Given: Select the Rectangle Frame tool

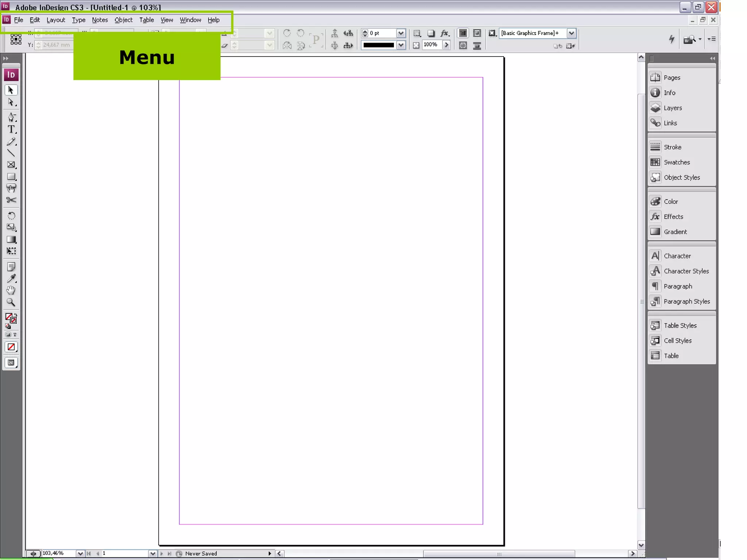Looking at the screenshot, I should 11,165.
